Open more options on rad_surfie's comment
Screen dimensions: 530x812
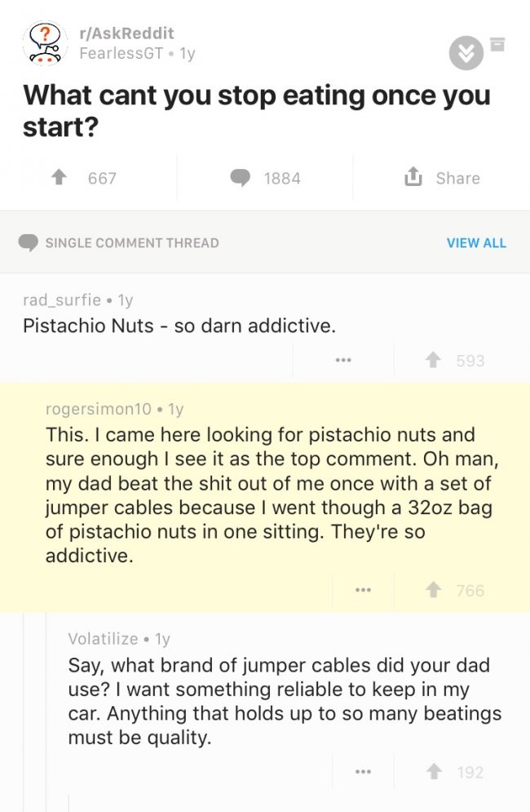coord(343,360)
